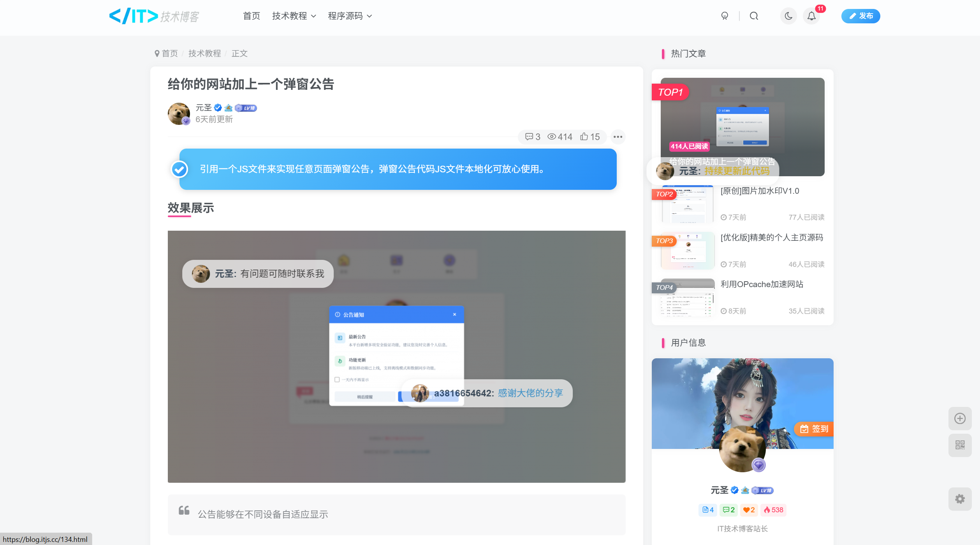
Task: Click LV10 badge in user info card
Action: (x=762, y=491)
